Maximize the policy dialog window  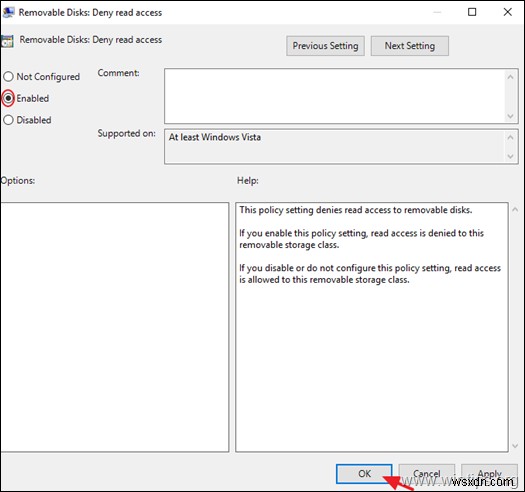pyautogui.click(x=472, y=12)
